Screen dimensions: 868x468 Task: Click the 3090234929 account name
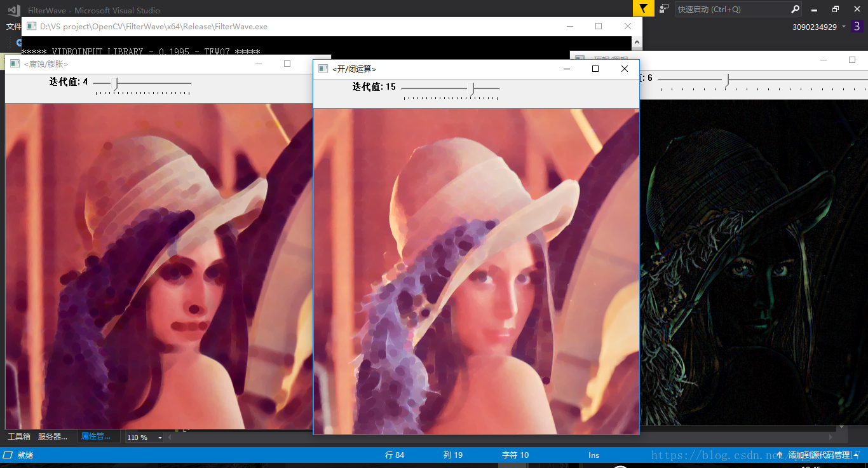pyautogui.click(x=815, y=27)
